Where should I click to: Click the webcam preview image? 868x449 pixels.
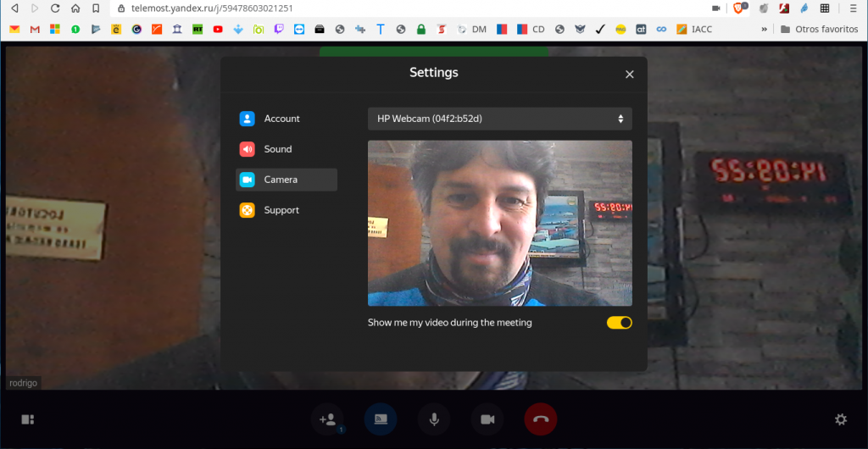click(499, 223)
